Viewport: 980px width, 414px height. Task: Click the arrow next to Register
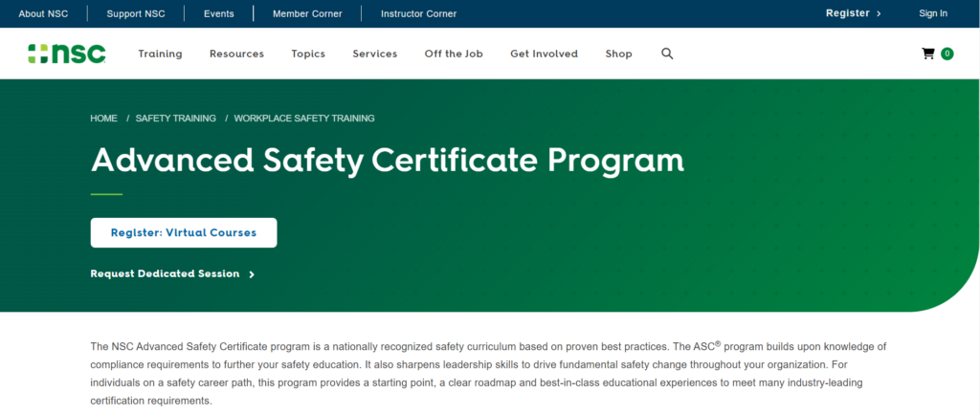coord(879,13)
